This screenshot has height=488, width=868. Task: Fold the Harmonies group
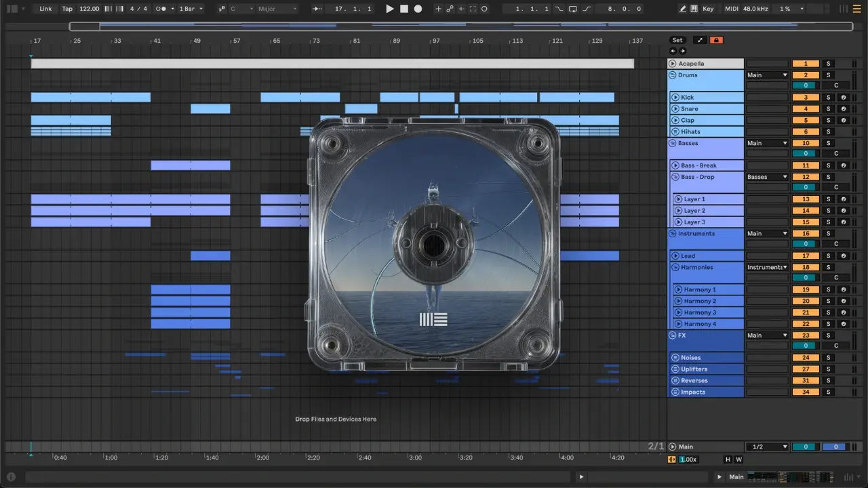tap(675, 267)
